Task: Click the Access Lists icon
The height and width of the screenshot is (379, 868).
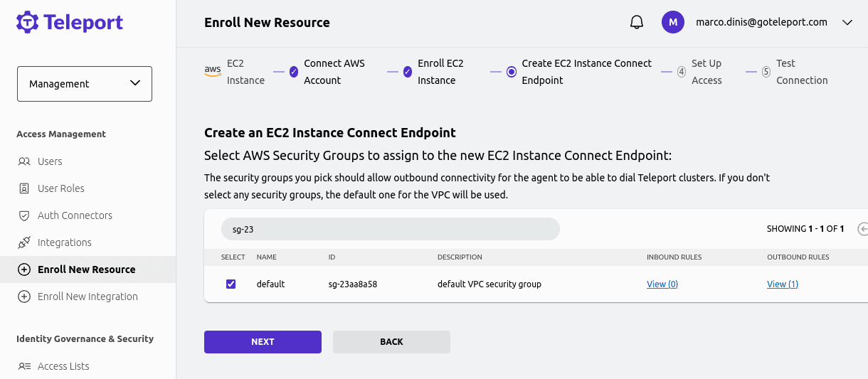Action: (24, 366)
